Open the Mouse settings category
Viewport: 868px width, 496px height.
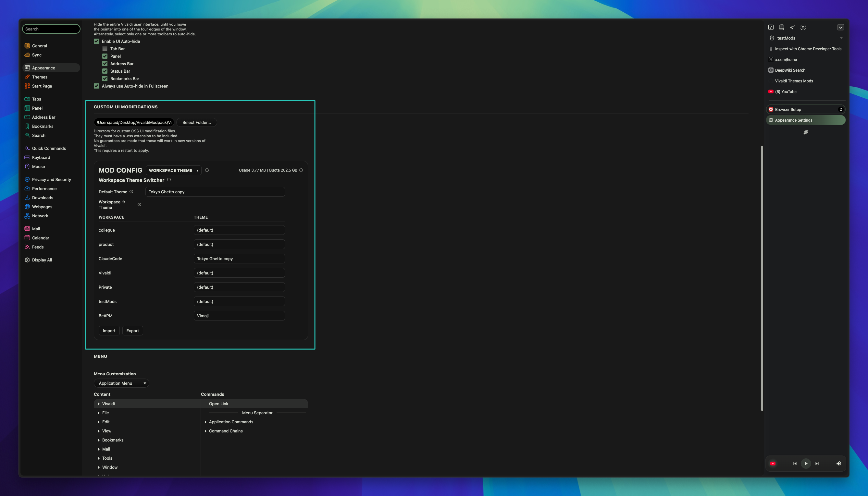pos(51,167)
